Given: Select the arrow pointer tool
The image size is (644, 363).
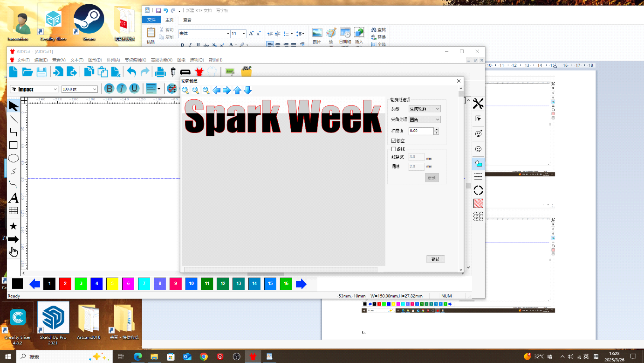Looking at the screenshot, I should 14,106.
